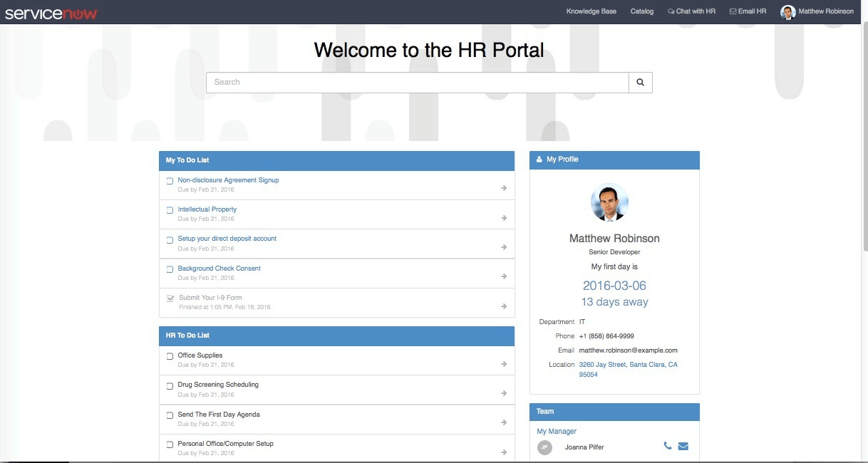
Task: Click arrow icon on Office Supplies row
Action: [x=503, y=364]
